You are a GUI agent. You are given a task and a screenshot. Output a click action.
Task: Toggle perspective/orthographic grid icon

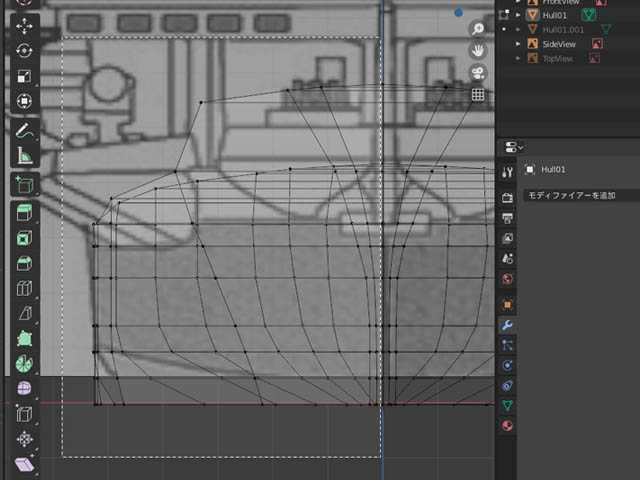(478, 95)
